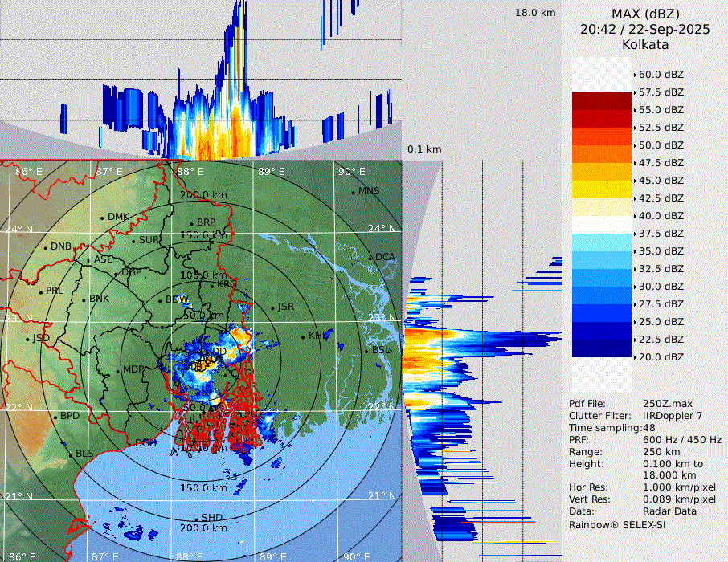The height and width of the screenshot is (562, 728).
Task: Click the MAX (dBZ) title
Action: 644,14
